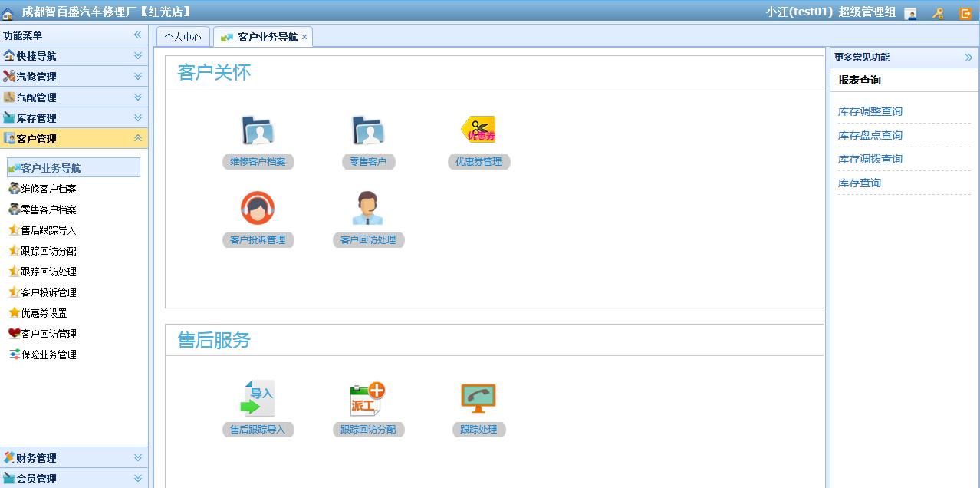Click the slider icon beside 保险业务管理
Screen dimensions: 980x488
tap(14, 354)
